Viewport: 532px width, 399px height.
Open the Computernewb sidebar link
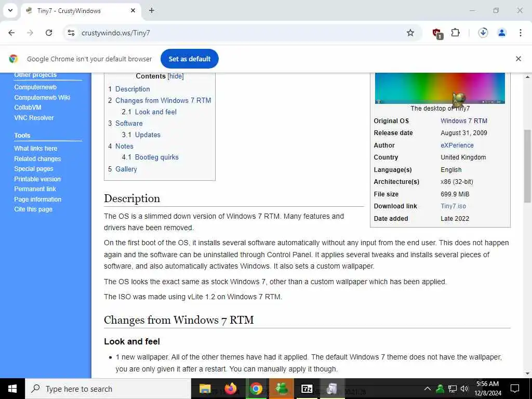[x=35, y=87]
